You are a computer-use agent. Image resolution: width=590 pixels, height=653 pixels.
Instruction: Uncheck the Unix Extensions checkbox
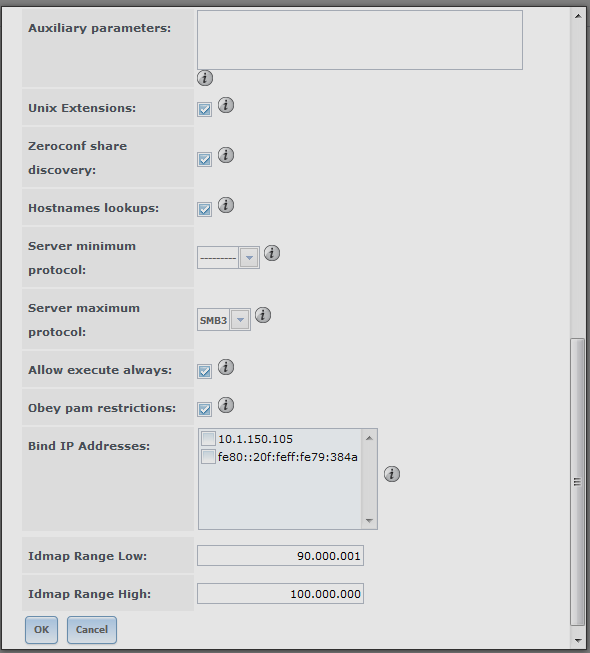pyautogui.click(x=204, y=110)
